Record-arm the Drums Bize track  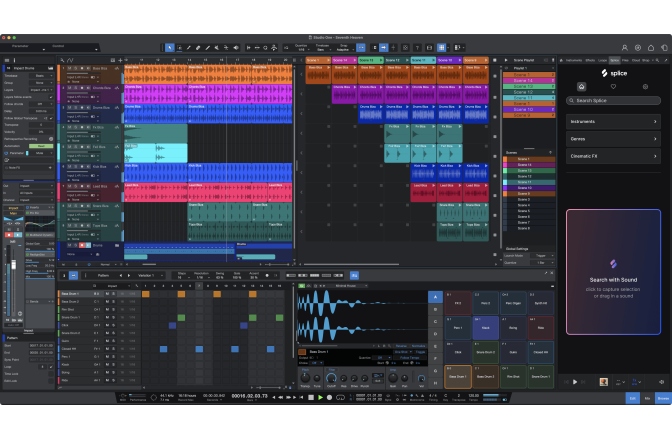[82, 108]
